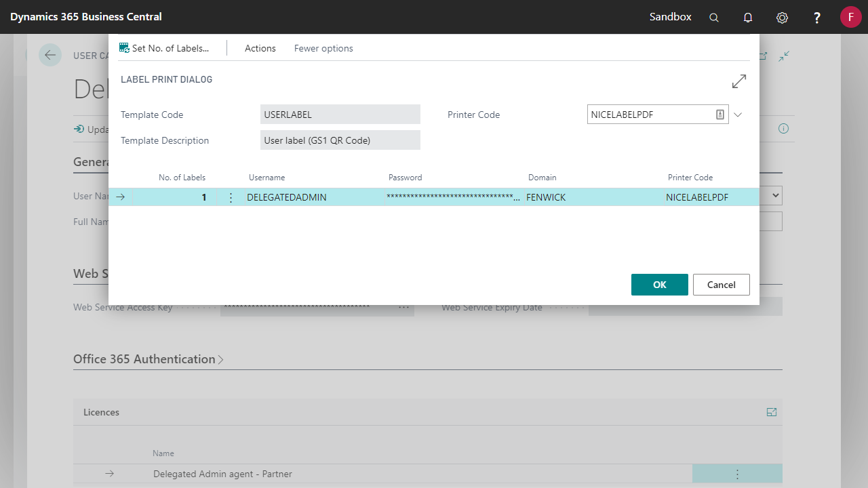This screenshot has width=868, height=488.
Task: Click Dynamics 365 Business Central title
Action: [86, 17]
